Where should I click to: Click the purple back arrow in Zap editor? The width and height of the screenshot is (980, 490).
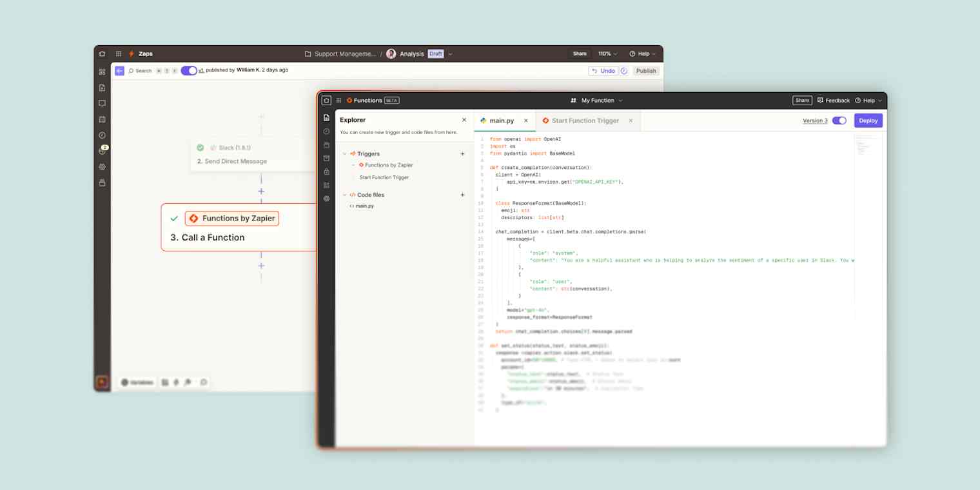coord(119,71)
